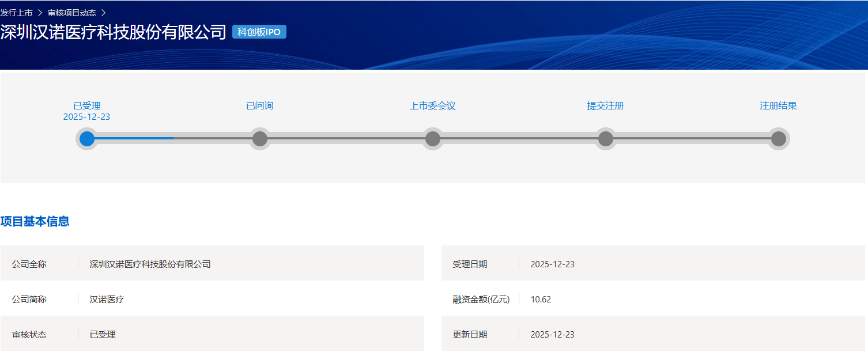Click the large company name title in header
Viewport: 868px width, 356px height.
tap(114, 32)
